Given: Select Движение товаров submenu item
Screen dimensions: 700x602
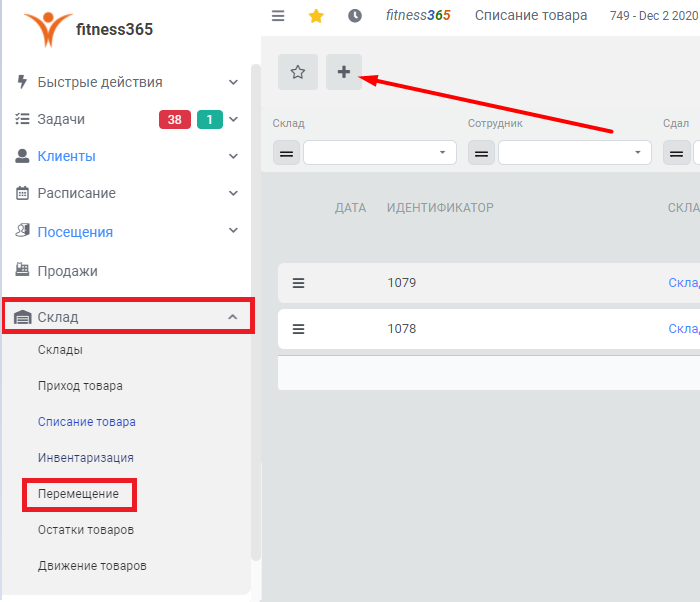Looking at the screenshot, I should click(92, 566).
